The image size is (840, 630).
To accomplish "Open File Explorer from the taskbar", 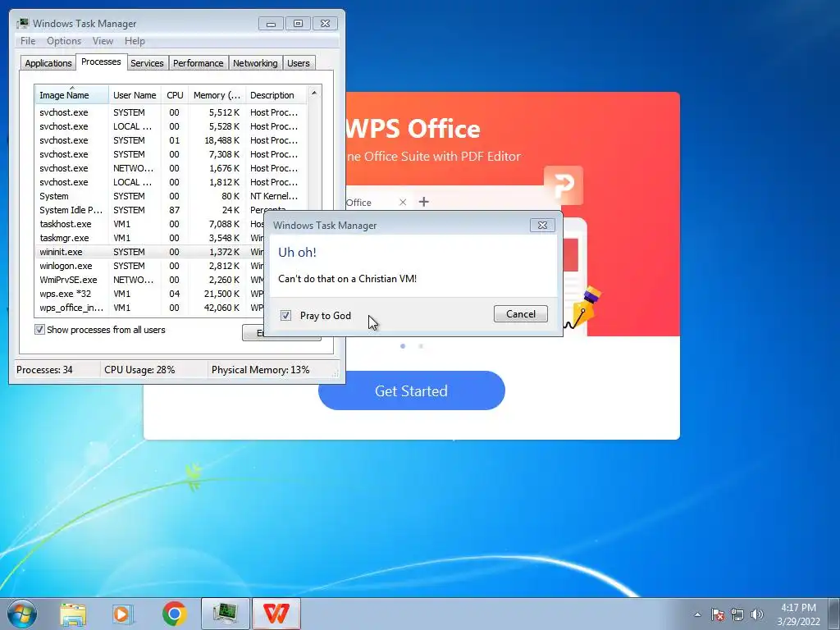I will (x=73, y=614).
